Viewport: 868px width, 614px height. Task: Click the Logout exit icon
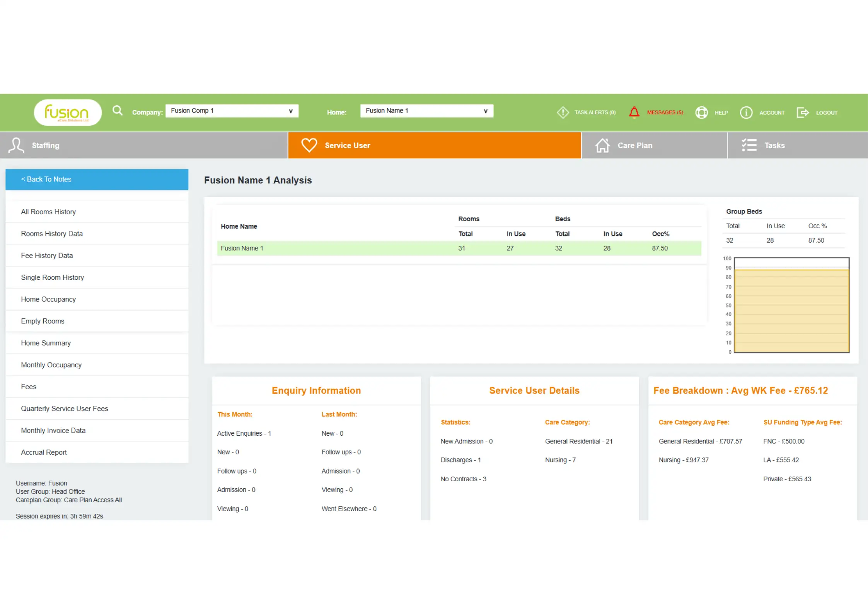tap(803, 112)
